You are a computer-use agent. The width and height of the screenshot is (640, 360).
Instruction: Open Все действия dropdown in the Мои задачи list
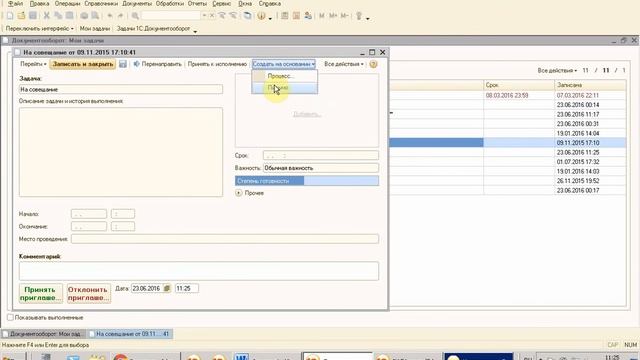pos(557,70)
